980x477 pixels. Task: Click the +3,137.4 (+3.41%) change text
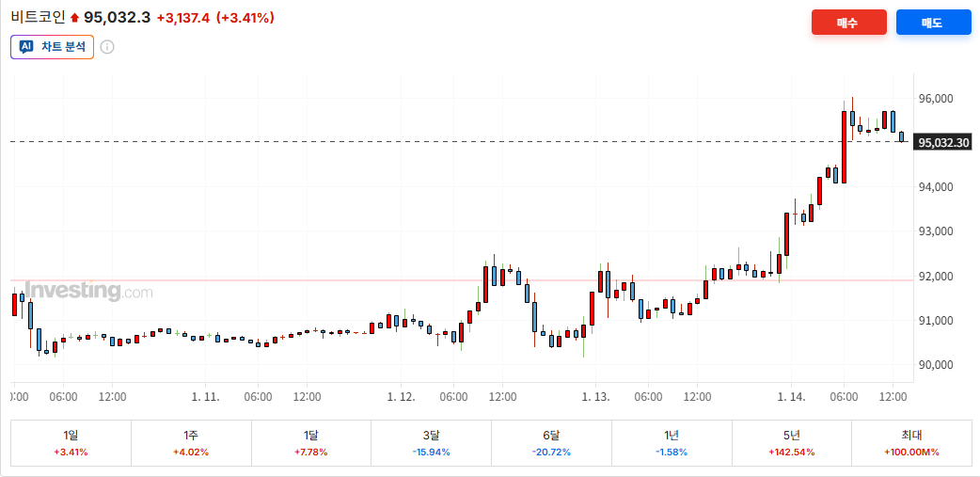click(x=215, y=18)
